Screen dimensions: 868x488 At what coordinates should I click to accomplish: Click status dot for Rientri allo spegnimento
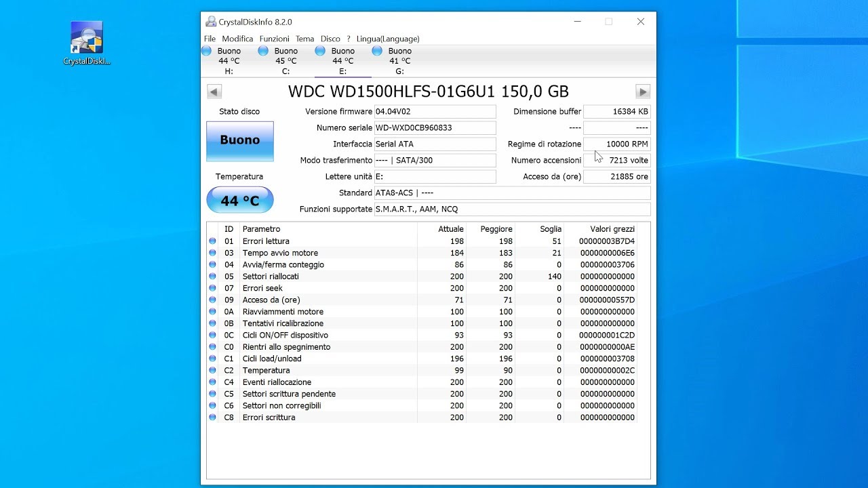pos(212,347)
